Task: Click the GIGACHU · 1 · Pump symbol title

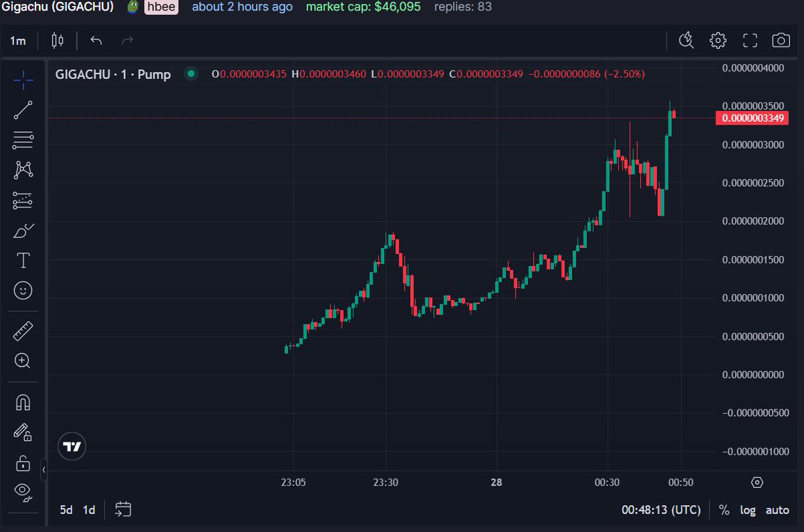Action: pos(113,74)
